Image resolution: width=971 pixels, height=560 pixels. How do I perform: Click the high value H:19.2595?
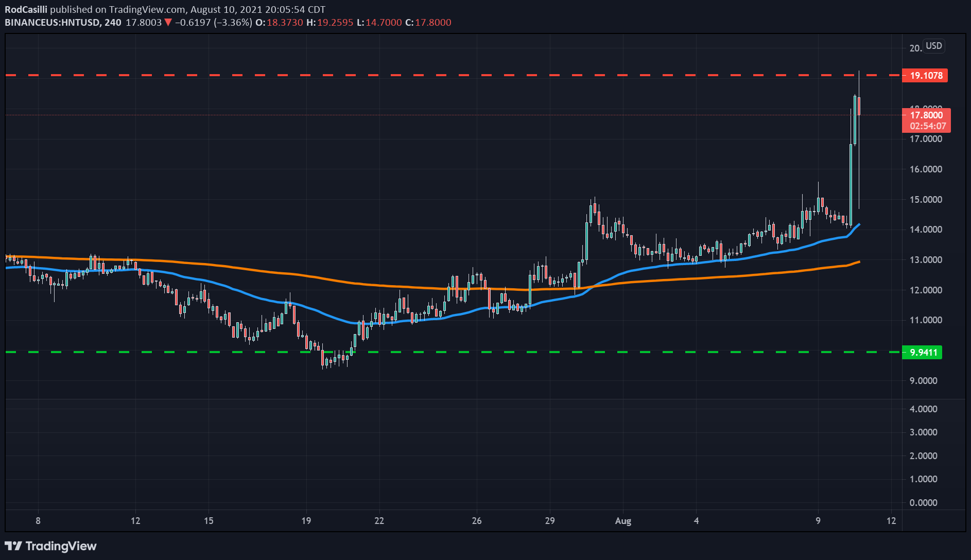point(330,23)
